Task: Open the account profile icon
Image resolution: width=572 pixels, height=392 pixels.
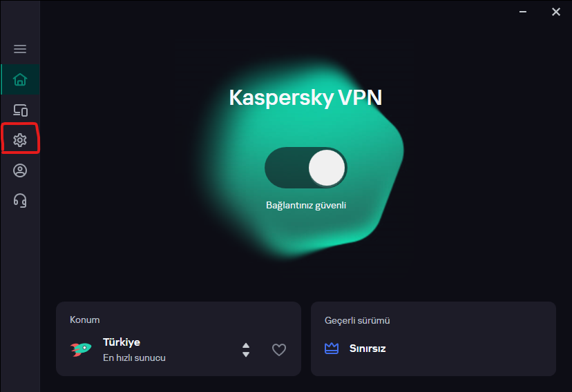Action: pyautogui.click(x=20, y=170)
